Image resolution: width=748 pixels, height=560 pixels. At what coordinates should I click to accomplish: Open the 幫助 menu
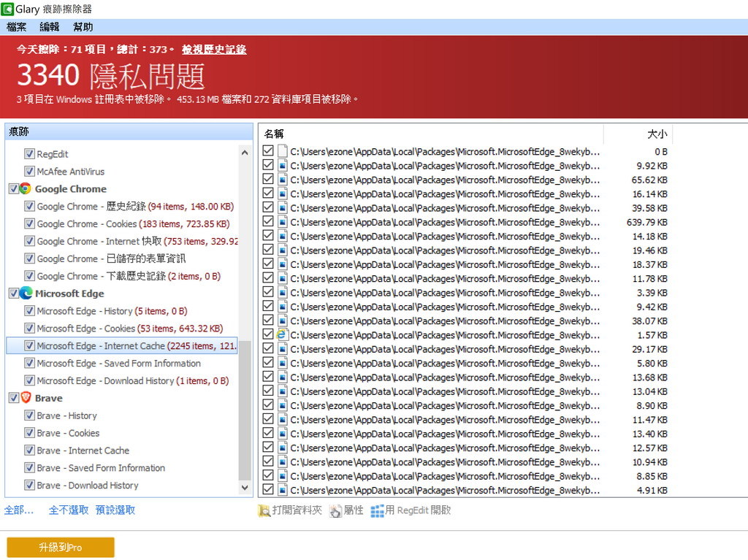coord(83,27)
